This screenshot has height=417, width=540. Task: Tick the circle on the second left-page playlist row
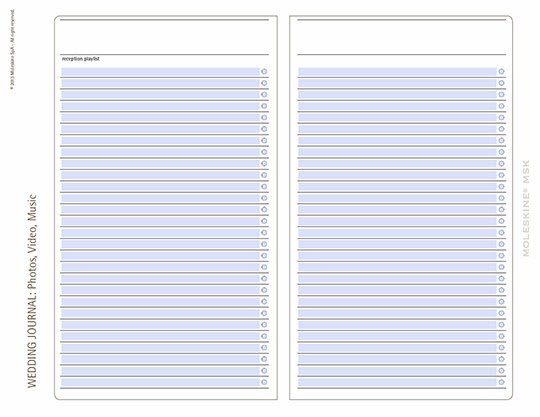point(264,83)
